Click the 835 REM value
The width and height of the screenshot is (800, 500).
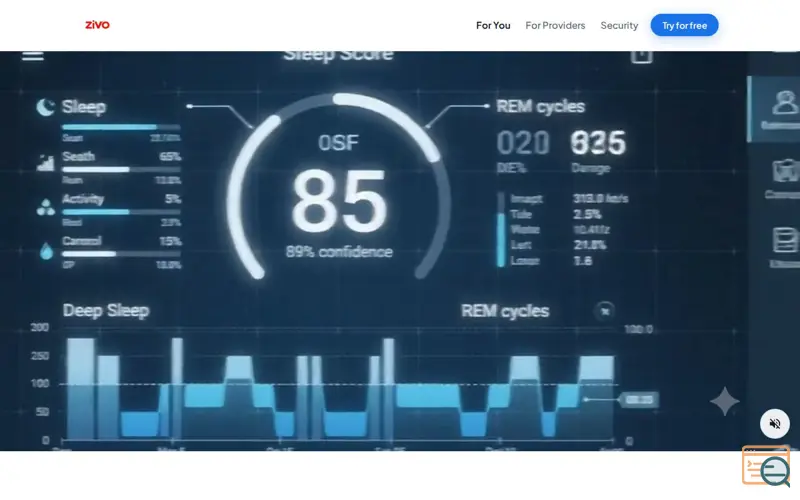[x=598, y=142]
